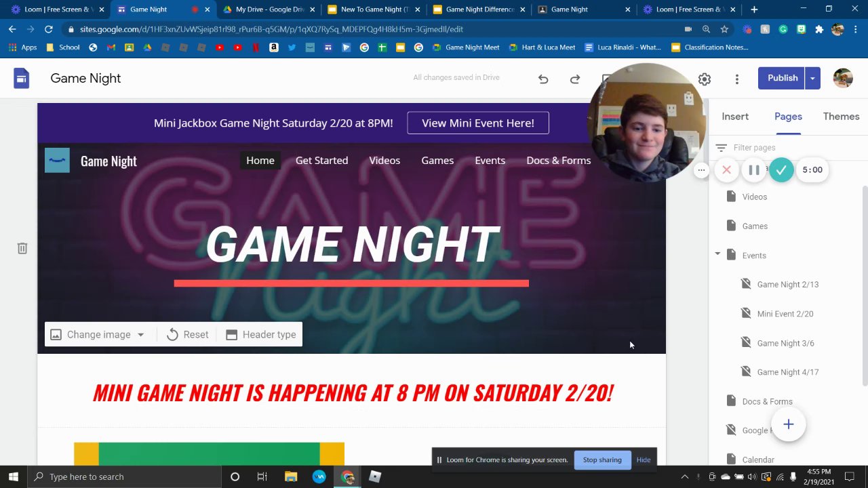The height and width of the screenshot is (488, 868).
Task: Select the Videos page icon in Pages list
Action: click(731, 197)
